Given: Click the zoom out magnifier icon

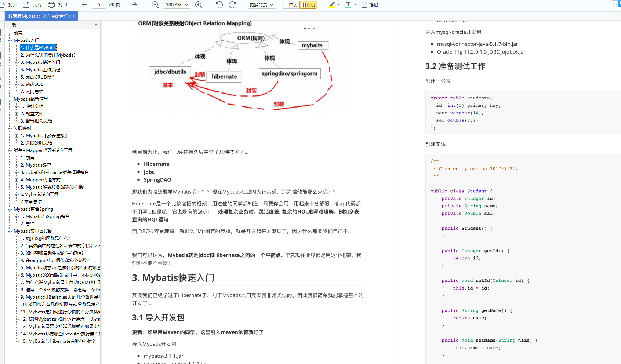Looking at the screenshot, I should pyautogui.click(x=155, y=5).
